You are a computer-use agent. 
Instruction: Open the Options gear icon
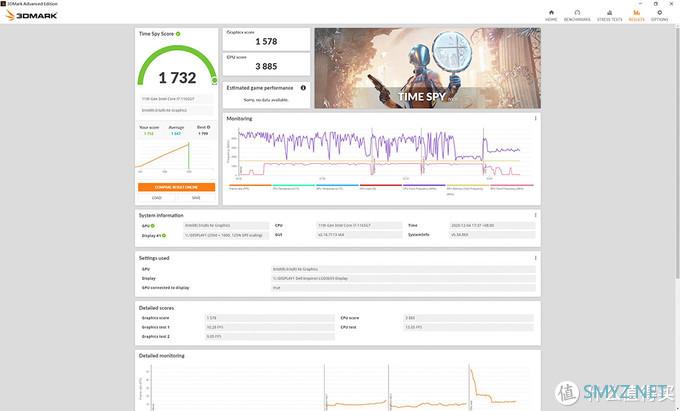659,13
